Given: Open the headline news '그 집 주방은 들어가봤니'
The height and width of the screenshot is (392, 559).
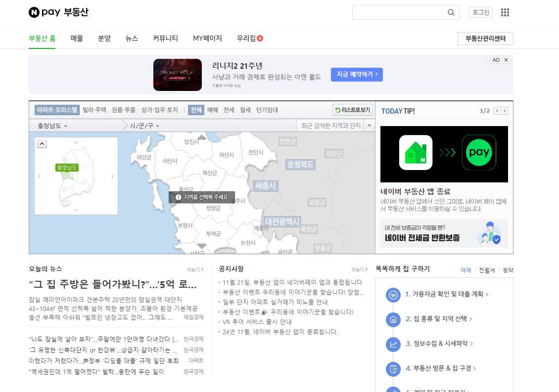Looking at the screenshot, I should click(113, 284).
